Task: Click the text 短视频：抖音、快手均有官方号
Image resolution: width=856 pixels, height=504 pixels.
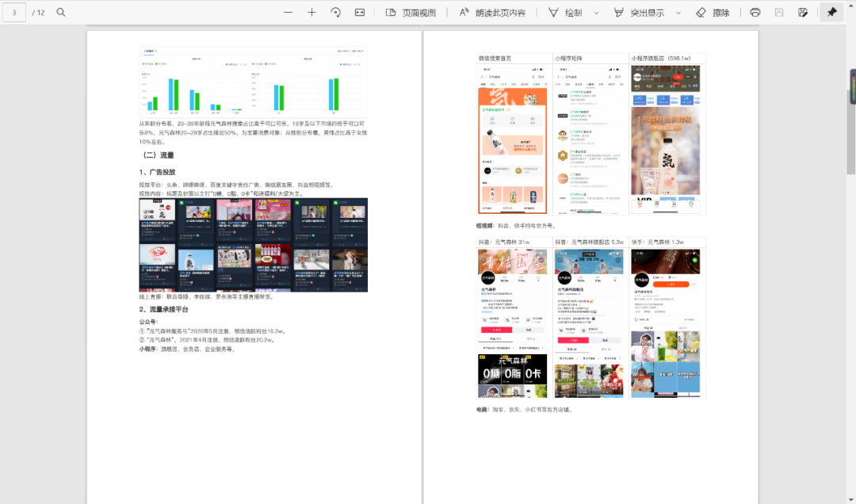Action: coord(516,226)
